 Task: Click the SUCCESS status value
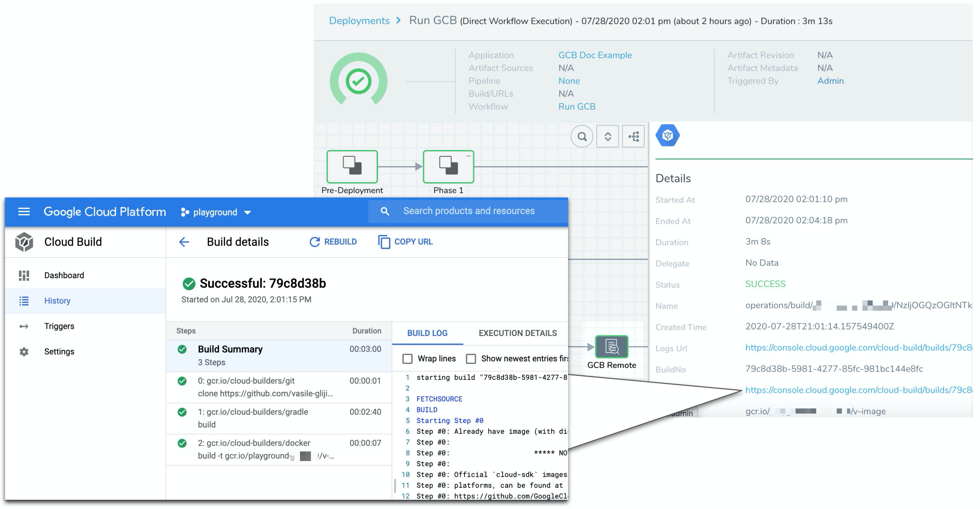click(765, 284)
